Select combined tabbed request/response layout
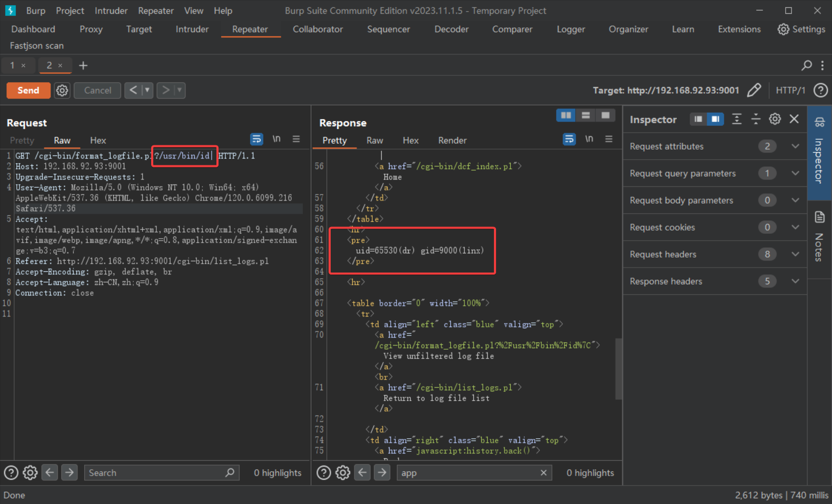The width and height of the screenshot is (832, 504). click(605, 115)
